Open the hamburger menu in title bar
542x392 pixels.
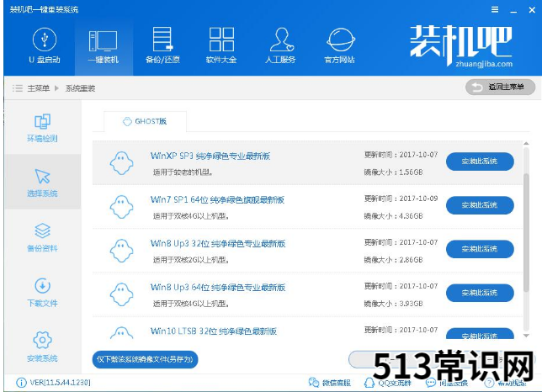pyautogui.click(x=495, y=9)
